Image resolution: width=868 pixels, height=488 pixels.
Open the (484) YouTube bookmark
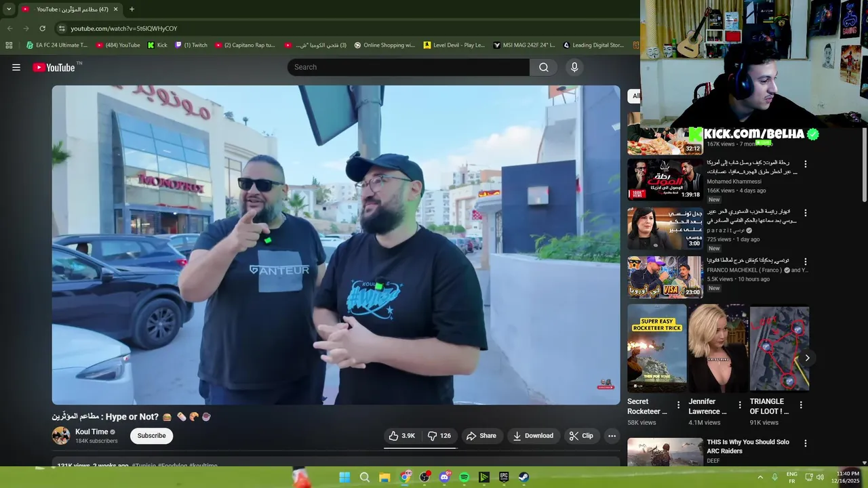click(118, 45)
